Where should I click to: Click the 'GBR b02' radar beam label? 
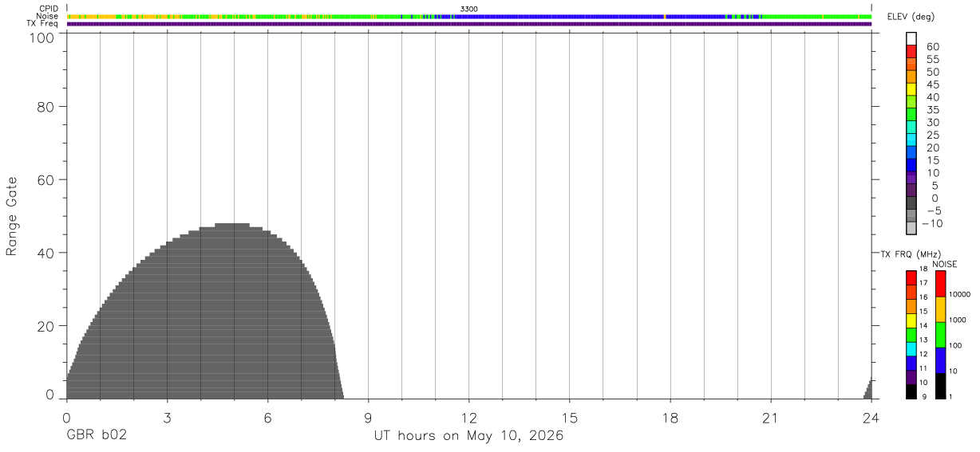pyautogui.click(x=97, y=435)
